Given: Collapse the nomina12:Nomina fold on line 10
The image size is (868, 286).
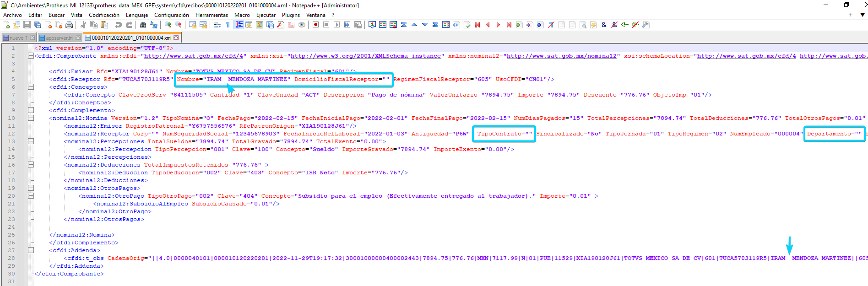Looking at the screenshot, I should tap(31, 118).
